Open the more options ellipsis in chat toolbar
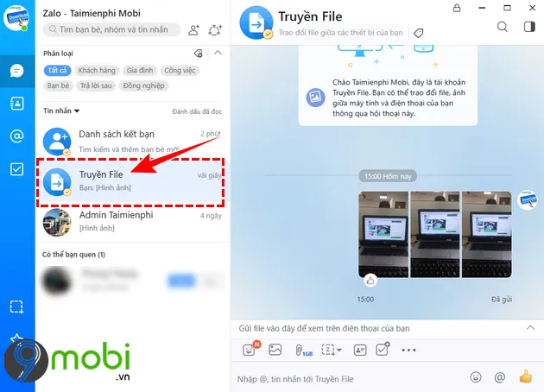Image resolution: width=544 pixels, height=392 pixels. pos(408,350)
